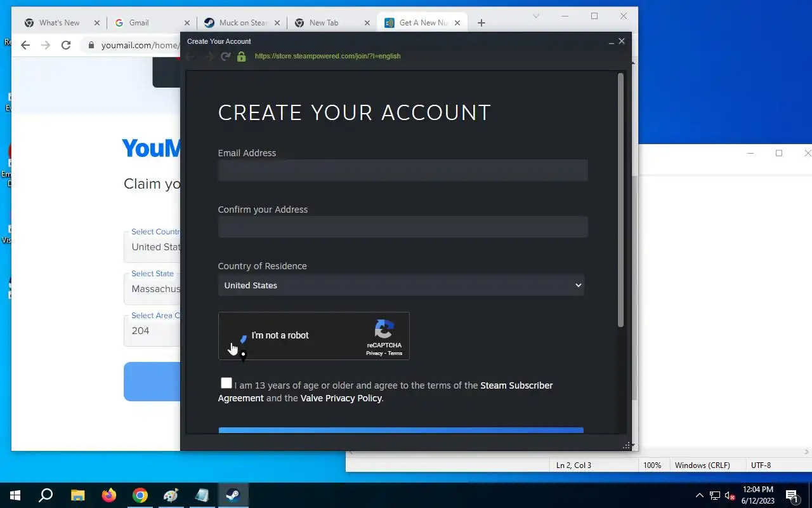Click the Steam popup vertical scrollbar

tap(620, 200)
